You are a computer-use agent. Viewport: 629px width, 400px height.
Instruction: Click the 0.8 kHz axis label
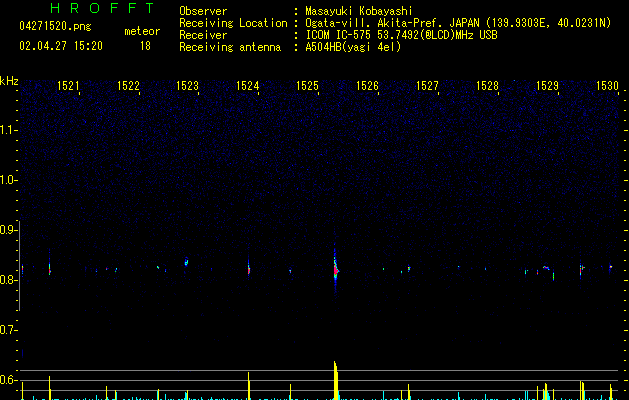[8, 280]
